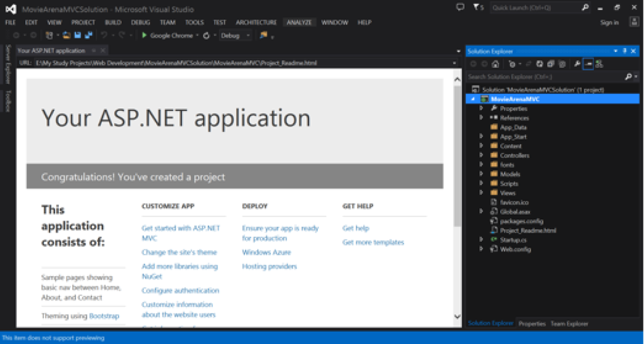The height and width of the screenshot is (344, 644).
Task: Click the Quick Launch search magnifier
Action: point(585,8)
